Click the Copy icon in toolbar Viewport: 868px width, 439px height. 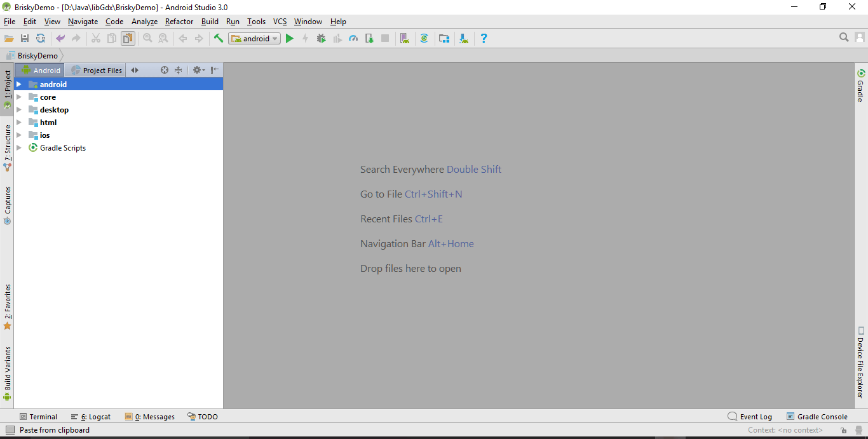[112, 39]
